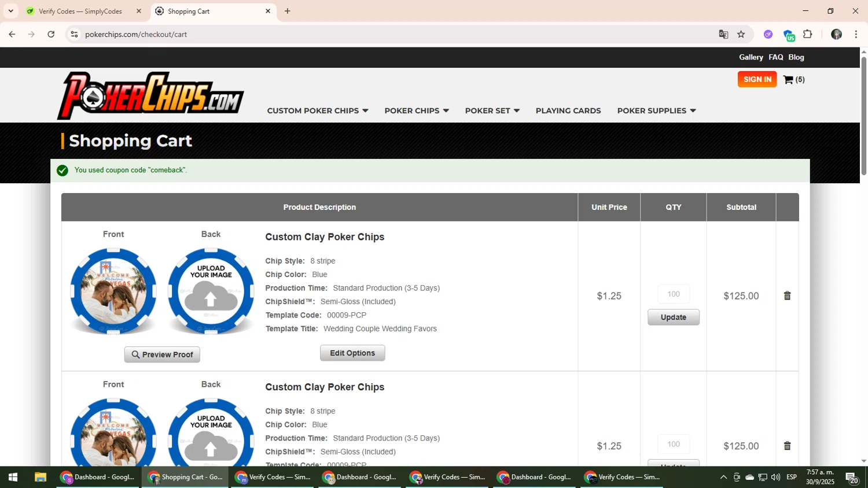Open the last Verify Codes taskbar window
Viewport: 868px width, 488px height.
click(622, 477)
